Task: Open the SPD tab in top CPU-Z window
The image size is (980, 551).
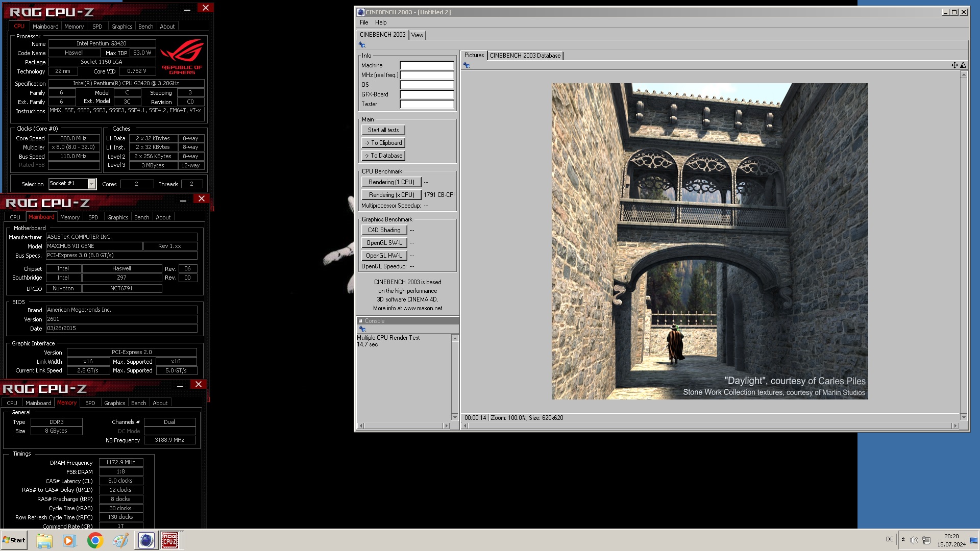Action: [97, 27]
